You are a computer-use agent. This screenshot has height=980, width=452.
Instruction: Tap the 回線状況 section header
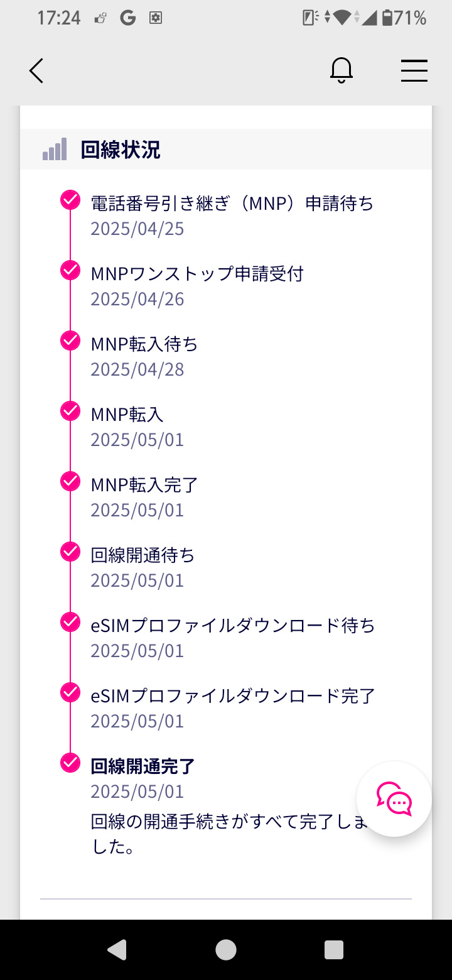(120, 150)
